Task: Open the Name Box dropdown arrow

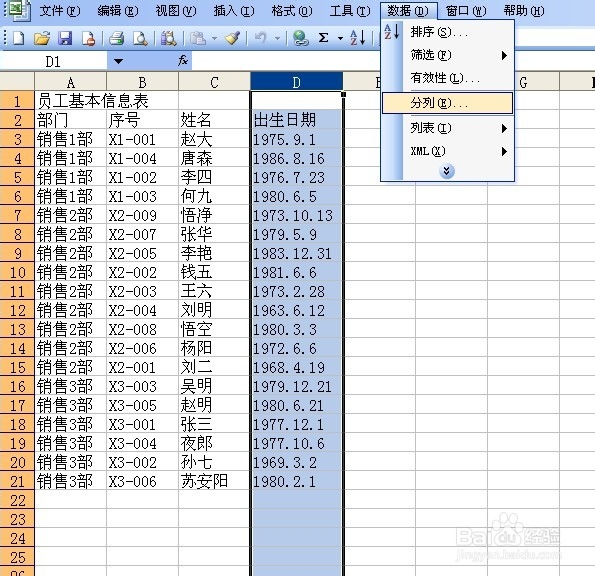Action: point(118,61)
